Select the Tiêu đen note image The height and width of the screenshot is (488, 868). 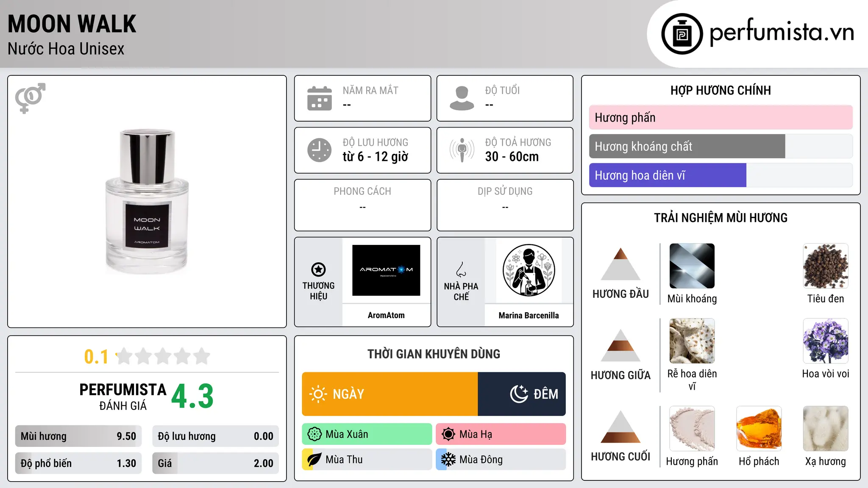click(826, 266)
